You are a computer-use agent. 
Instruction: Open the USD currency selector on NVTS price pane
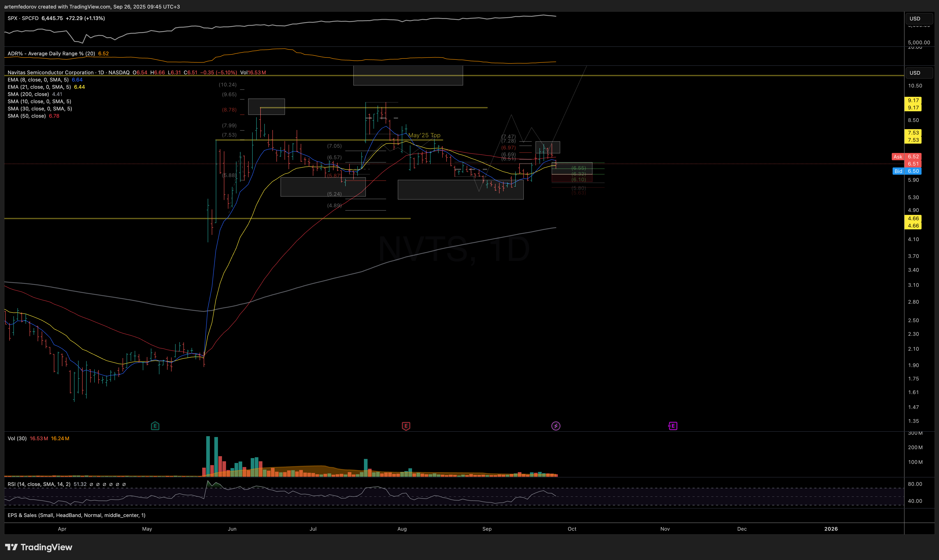(919, 73)
